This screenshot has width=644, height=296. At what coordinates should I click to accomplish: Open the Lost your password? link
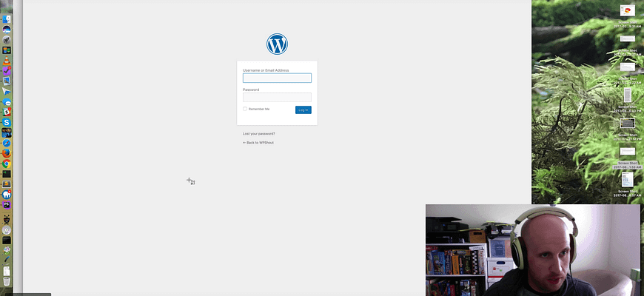click(x=259, y=134)
